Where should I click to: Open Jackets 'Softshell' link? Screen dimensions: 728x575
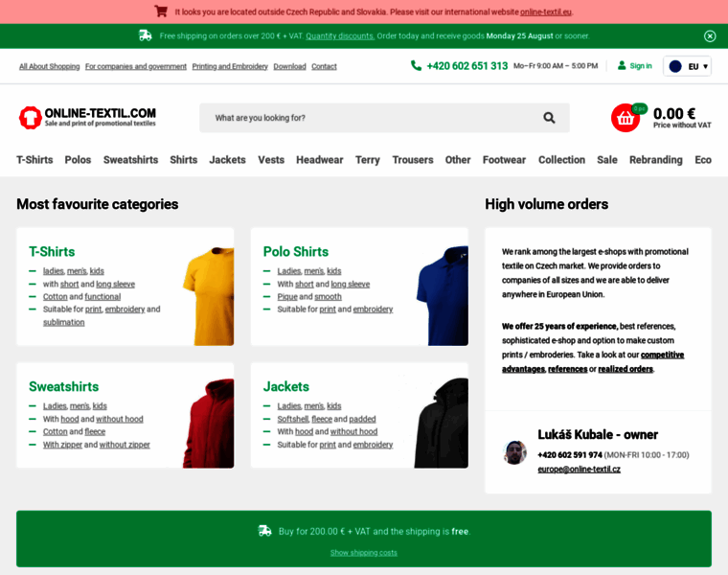click(x=293, y=419)
